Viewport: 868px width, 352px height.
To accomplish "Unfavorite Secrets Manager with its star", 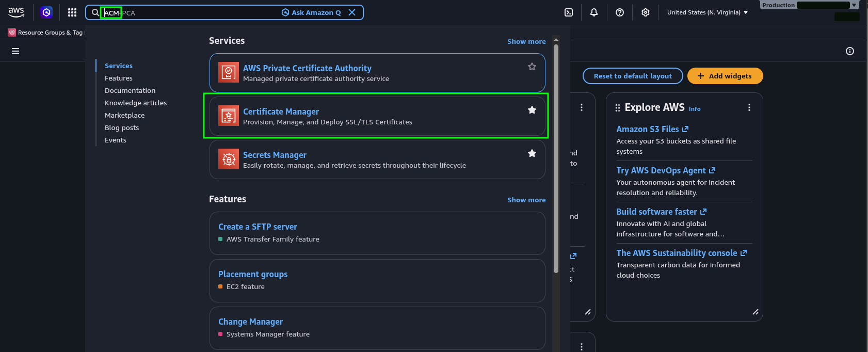I will click(532, 153).
